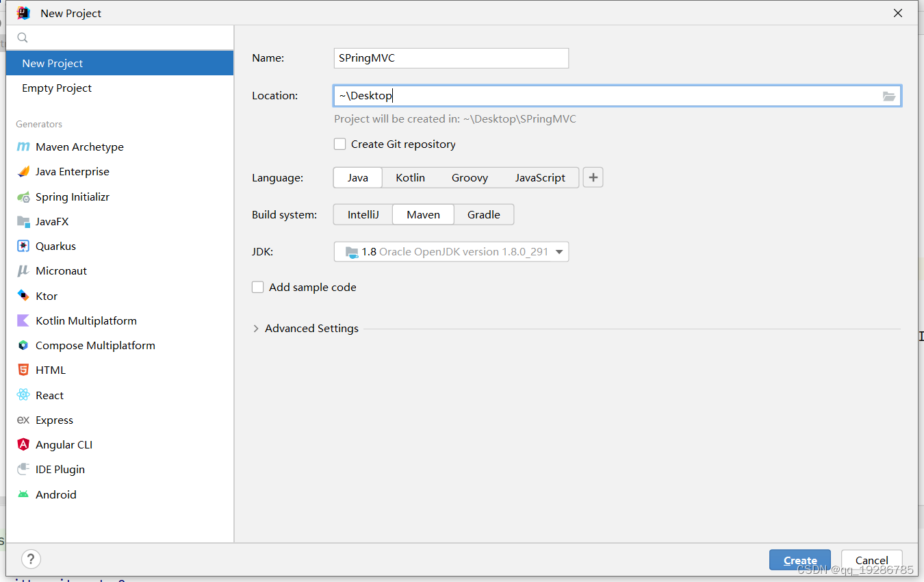This screenshot has height=582, width=924.
Task: Select Kotlin as the language
Action: click(x=410, y=177)
